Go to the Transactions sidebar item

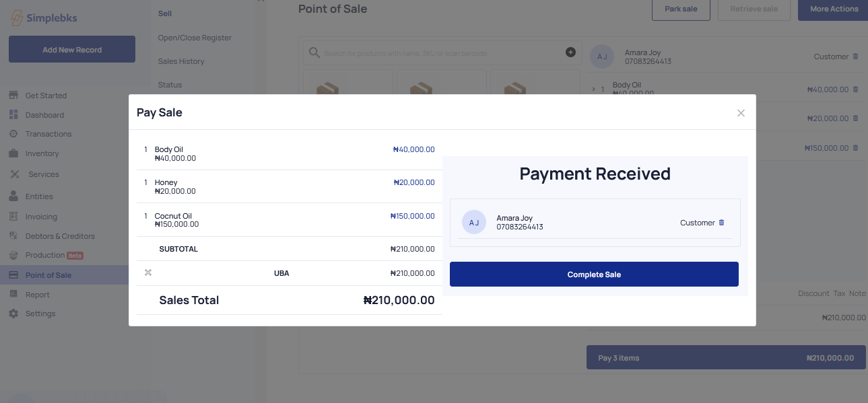point(48,134)
